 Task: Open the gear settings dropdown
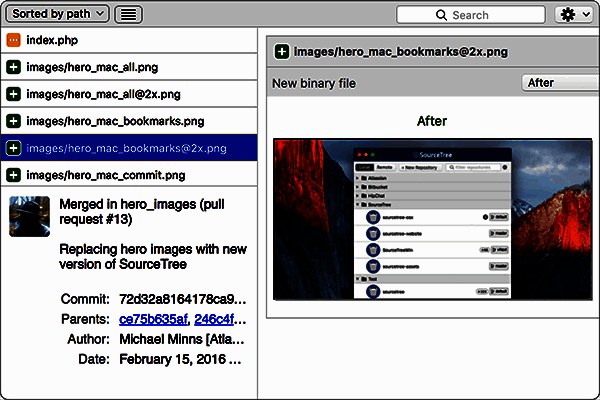(x=574, y=15)
